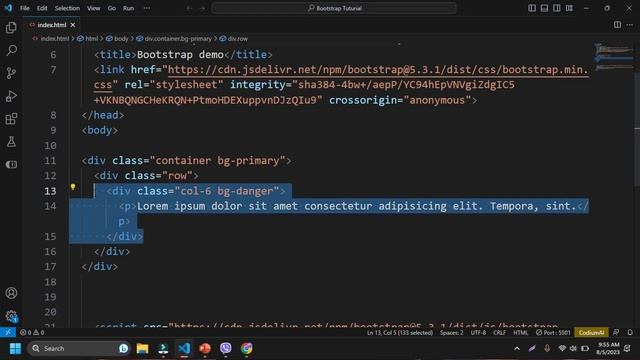
Task: Click the remote window icon in status bar
Action: (x=8, y=333)
